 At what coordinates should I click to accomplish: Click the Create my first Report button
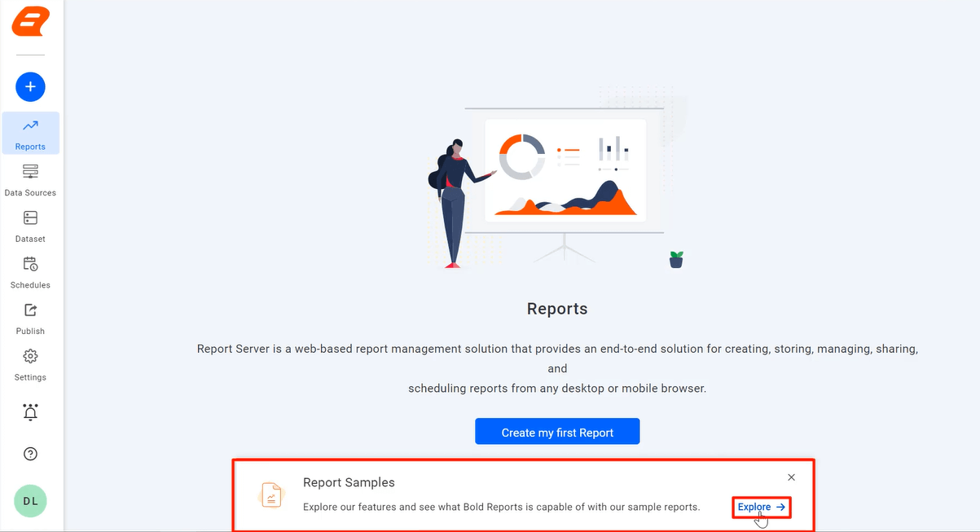point(557,432)
